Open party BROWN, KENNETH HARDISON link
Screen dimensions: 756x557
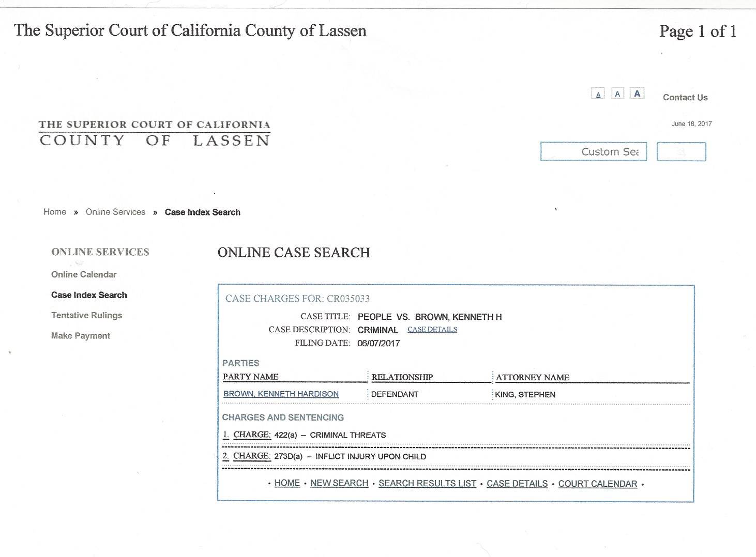click(x=281, y=394)
